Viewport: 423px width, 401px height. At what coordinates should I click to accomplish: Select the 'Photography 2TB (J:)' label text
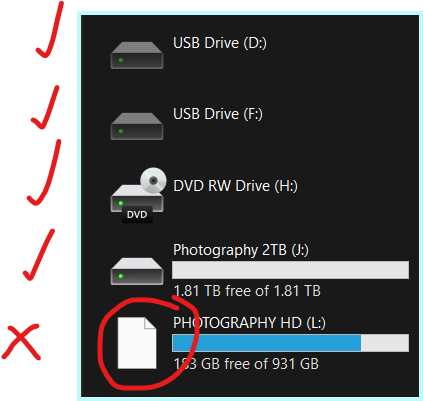tap(241, 250)
